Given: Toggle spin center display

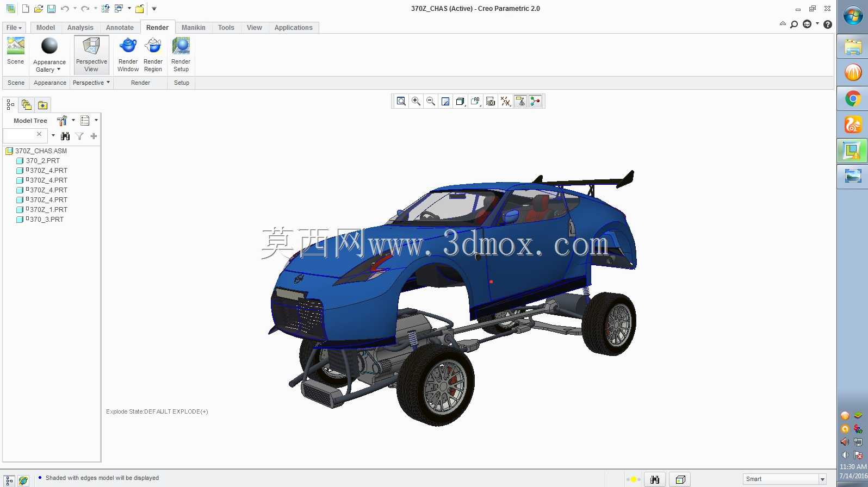Looking at the screenshot, I should pos(535,101).
